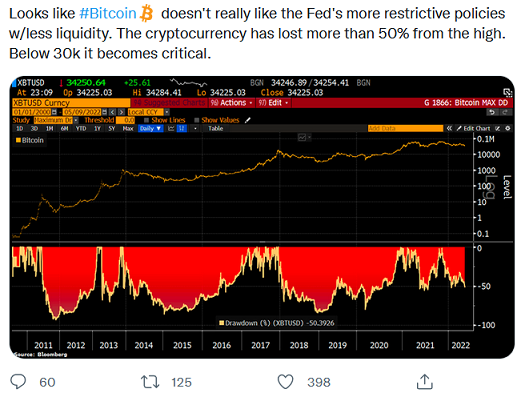Viewport: 525px width, 401px height.
Task: Enable the Show Values checkbox
Action: (197, 120)
